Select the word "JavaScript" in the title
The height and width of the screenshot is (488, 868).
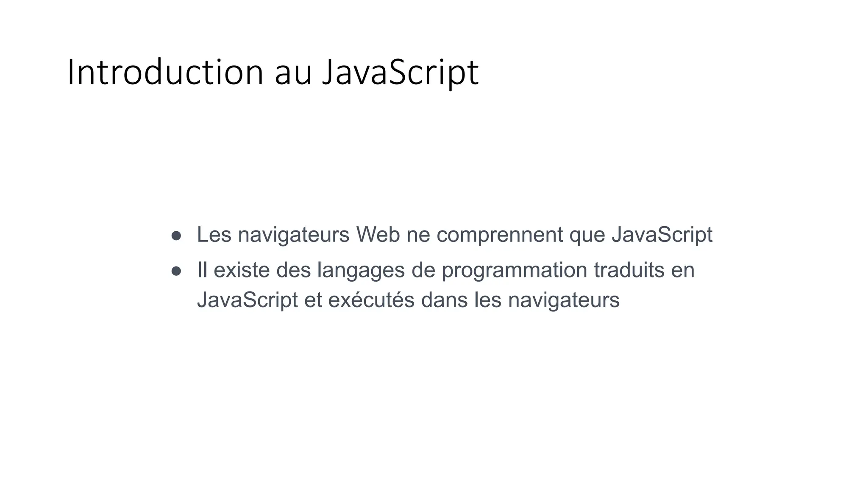(400, 72)
